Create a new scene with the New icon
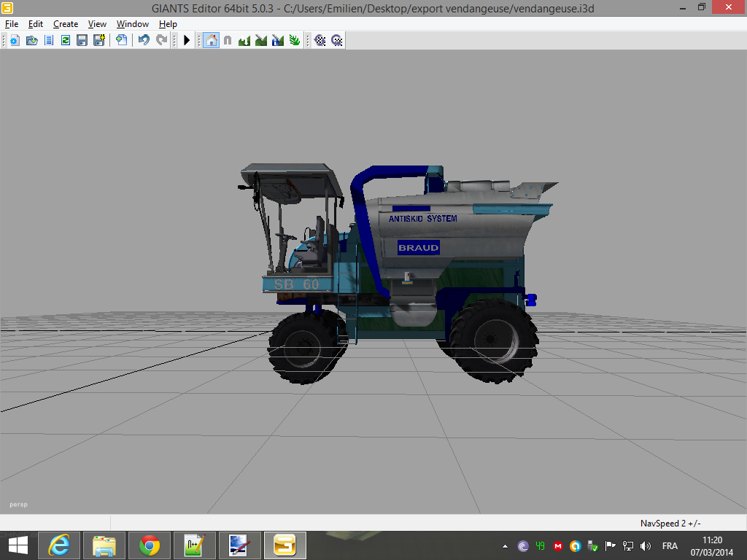747x560 pixels. coord(15,41)
